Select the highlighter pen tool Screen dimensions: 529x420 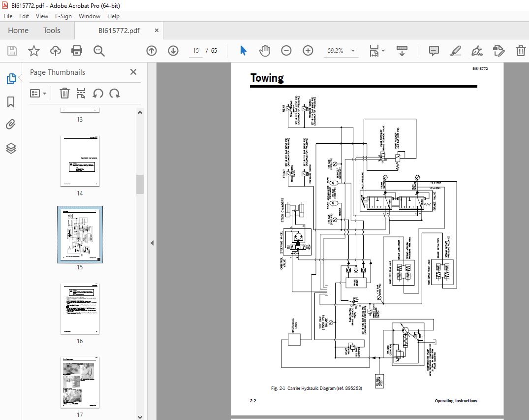click(456, 51)
